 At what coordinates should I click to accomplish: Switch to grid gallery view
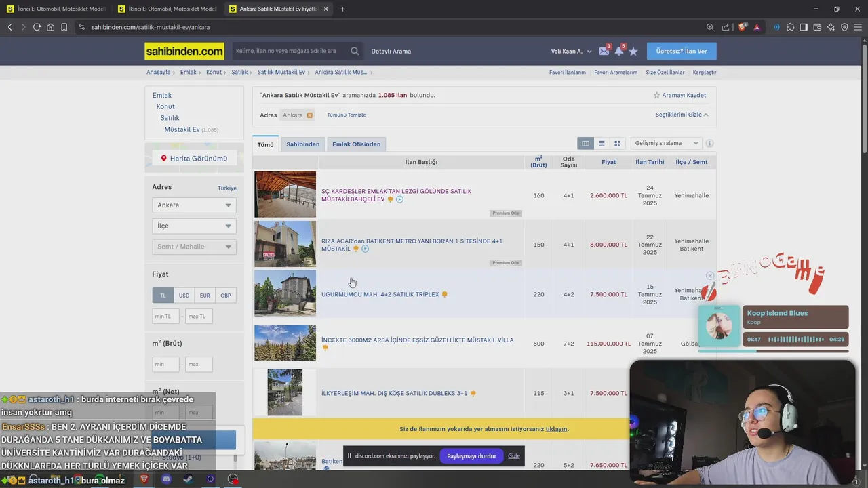point(617,144)
